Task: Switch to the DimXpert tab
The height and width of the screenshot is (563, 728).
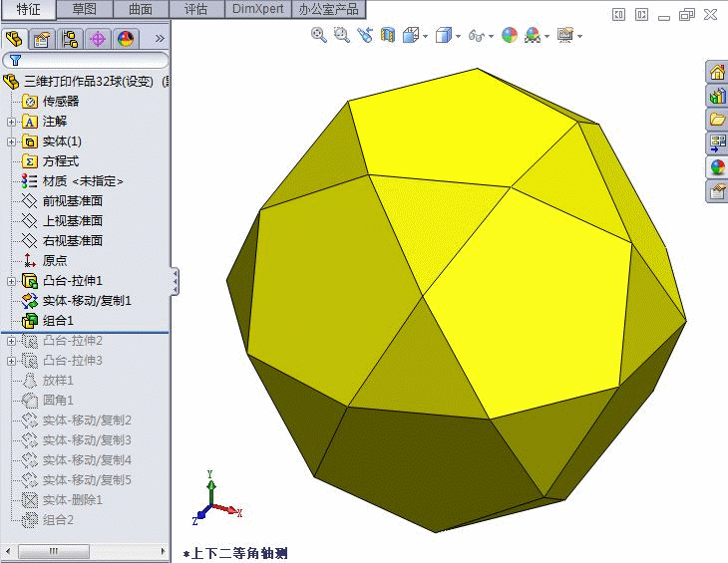Action: (x=257, y=9)
